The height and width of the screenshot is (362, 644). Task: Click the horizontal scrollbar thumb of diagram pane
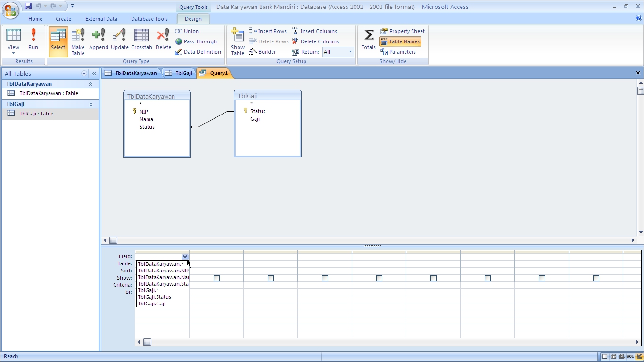point(113,240)
